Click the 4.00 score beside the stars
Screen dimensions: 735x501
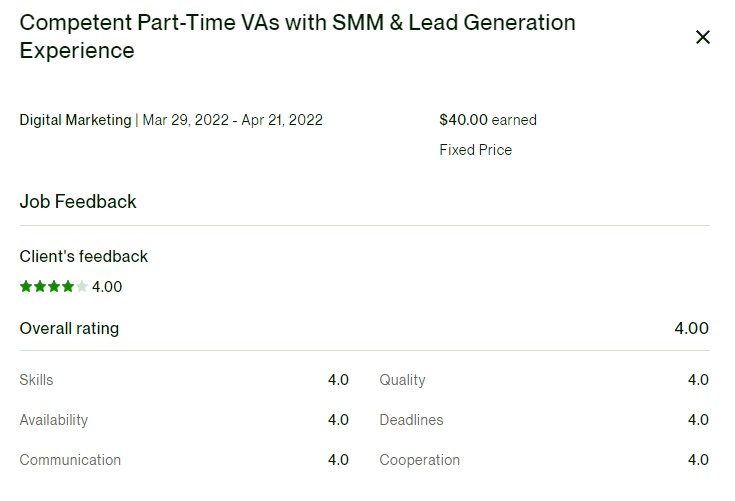click(x=107, y=287)
